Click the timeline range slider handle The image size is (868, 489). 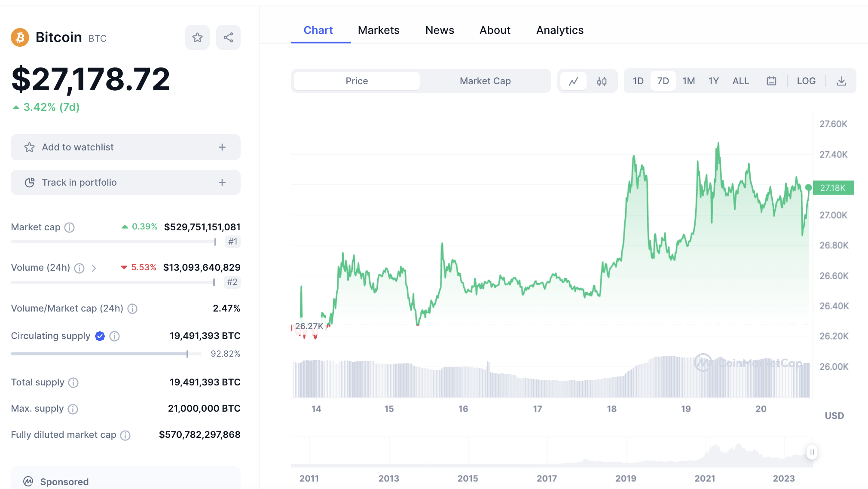812,452
